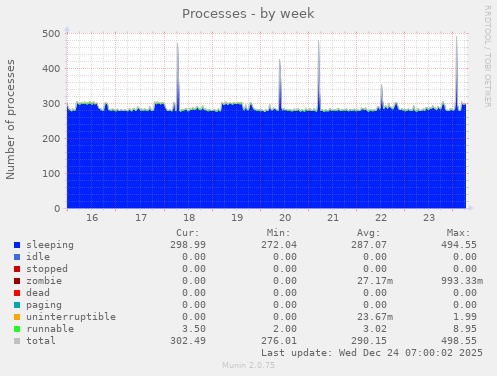Click sleeping maximum value 494.55
Viewport: 497px width, 376px height.
tap(459, 245)
